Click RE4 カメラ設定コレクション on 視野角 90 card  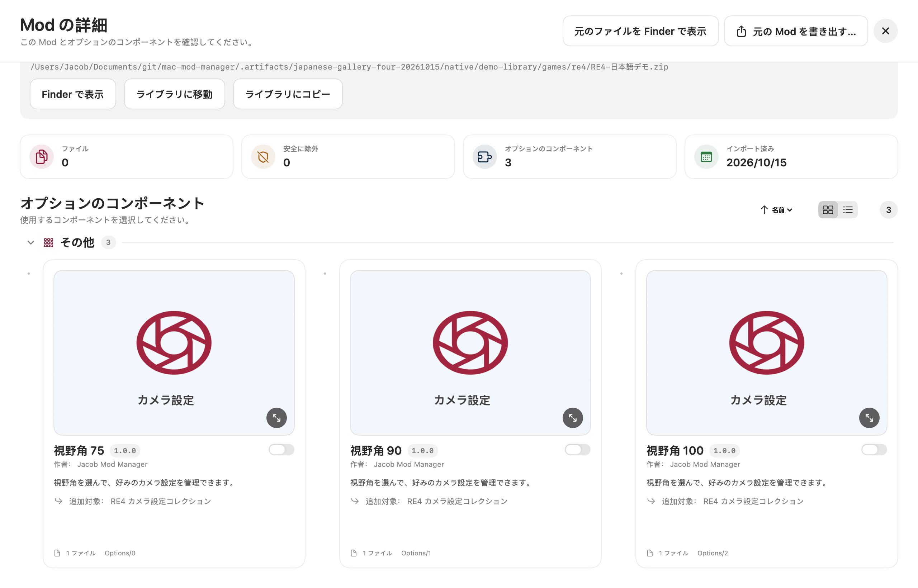457,501
